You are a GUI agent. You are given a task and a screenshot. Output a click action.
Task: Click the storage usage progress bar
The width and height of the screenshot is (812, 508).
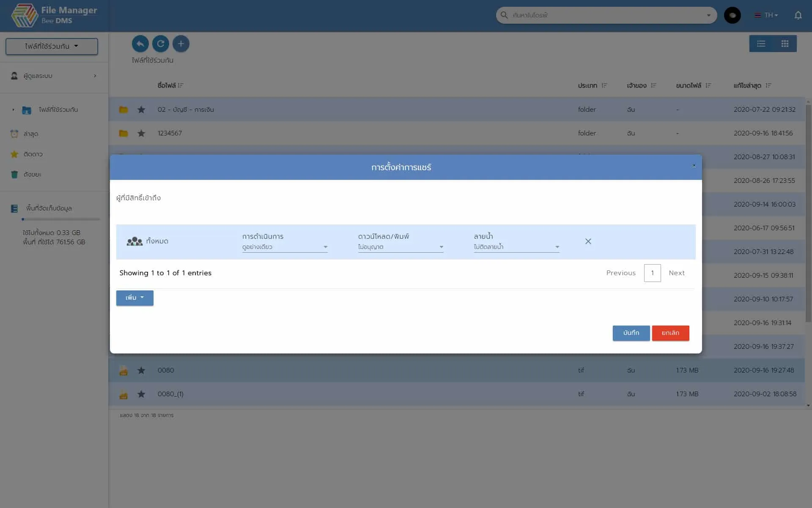pos(61,219)
